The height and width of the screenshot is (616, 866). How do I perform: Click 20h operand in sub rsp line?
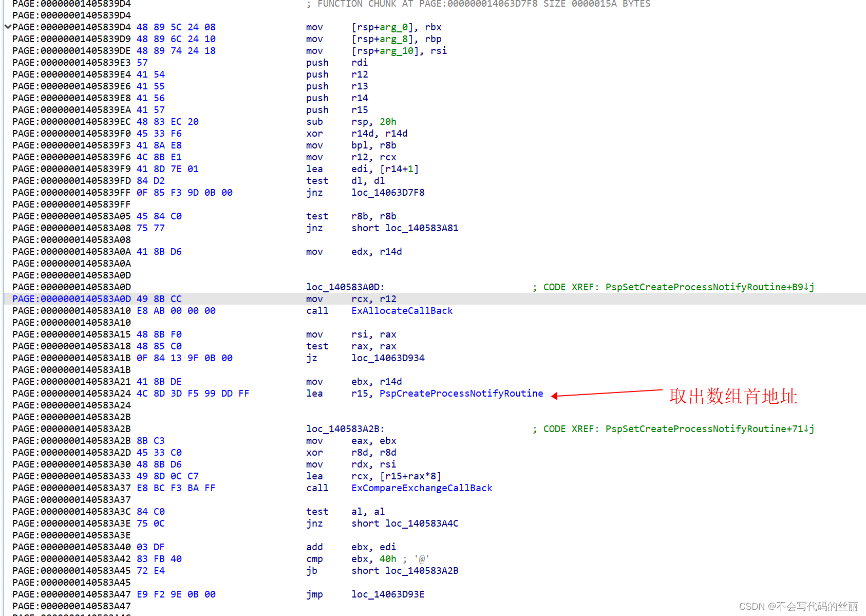pos(388,122)
